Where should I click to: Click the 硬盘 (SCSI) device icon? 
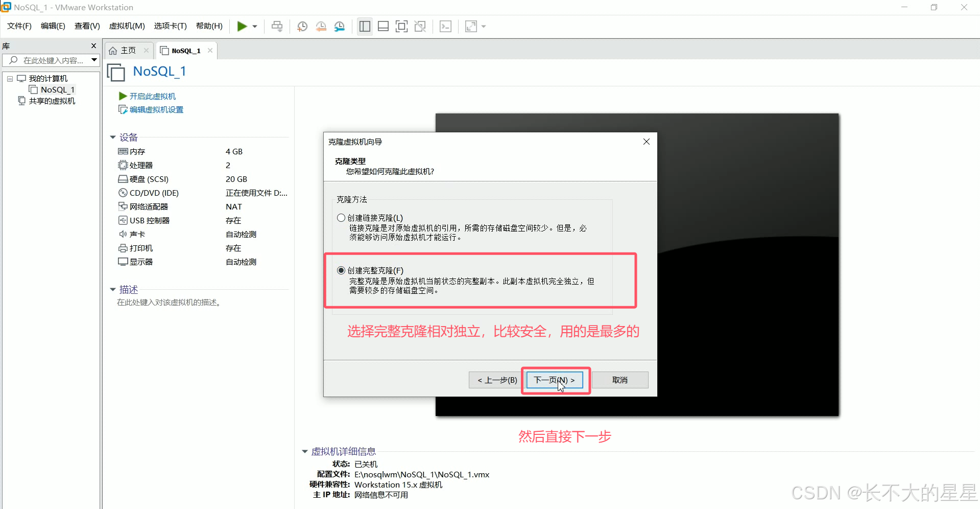tap(123, 179)
